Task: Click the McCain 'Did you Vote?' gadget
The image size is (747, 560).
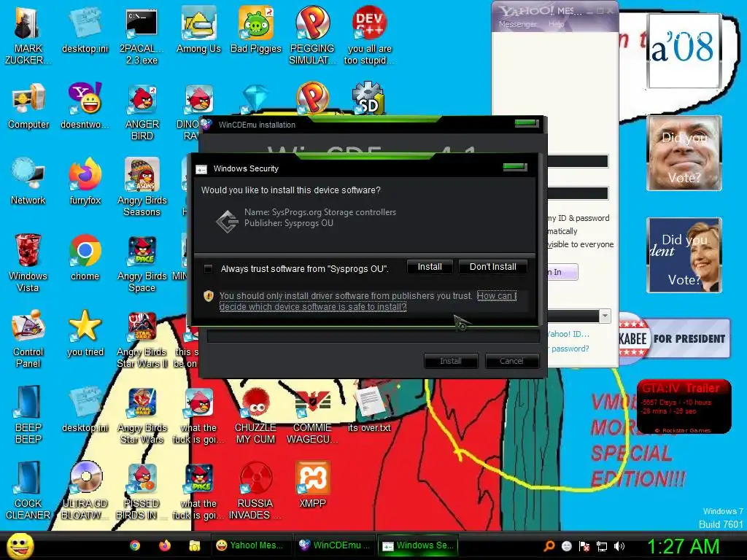Action: coord(684,153)
